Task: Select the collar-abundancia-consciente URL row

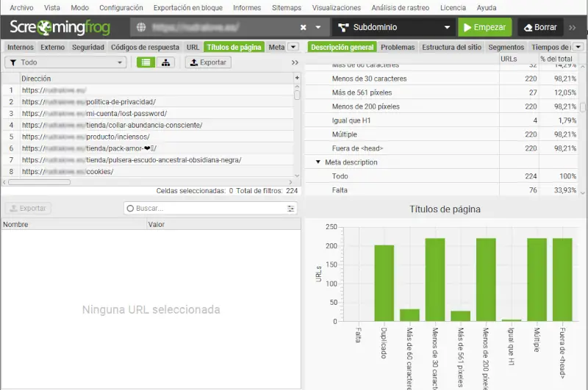Action: tap(148, 125)
